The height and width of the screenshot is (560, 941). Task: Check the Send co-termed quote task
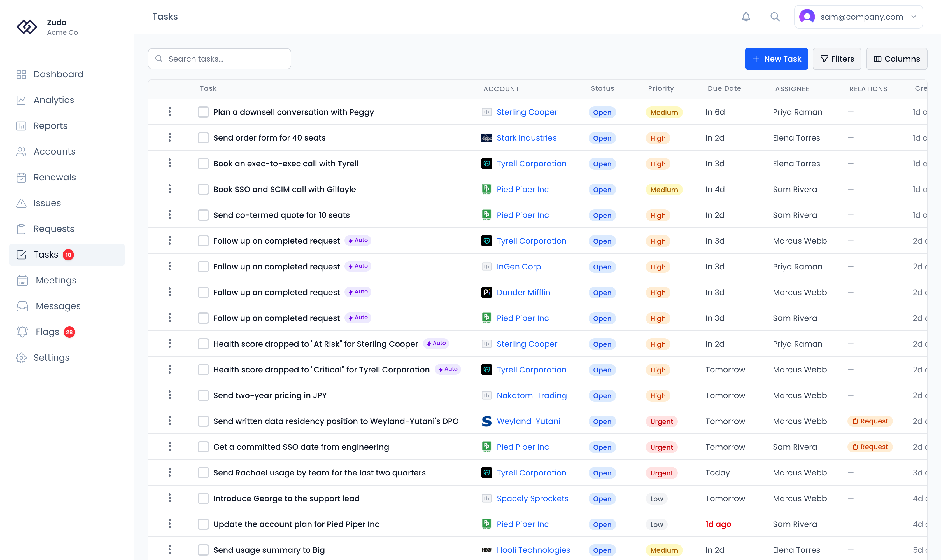pos(203,215)
